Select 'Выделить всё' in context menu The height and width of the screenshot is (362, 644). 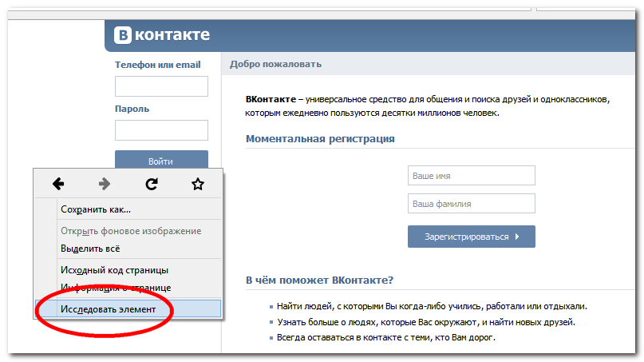128,249
